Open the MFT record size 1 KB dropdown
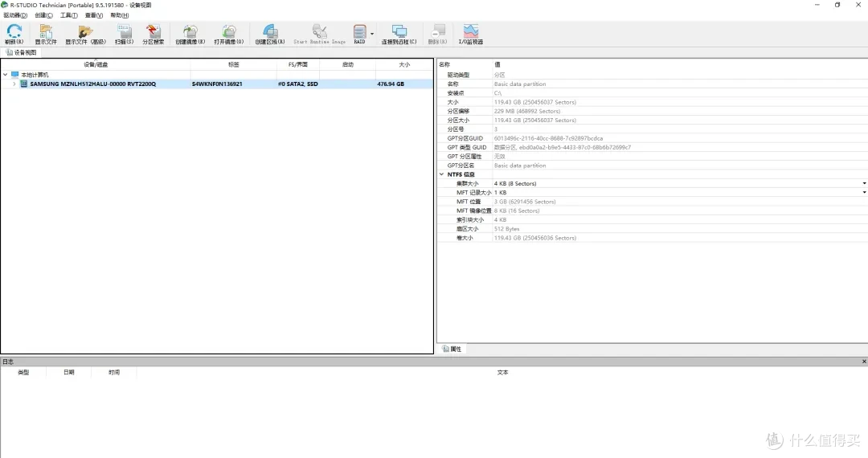 tap(864, 193)
